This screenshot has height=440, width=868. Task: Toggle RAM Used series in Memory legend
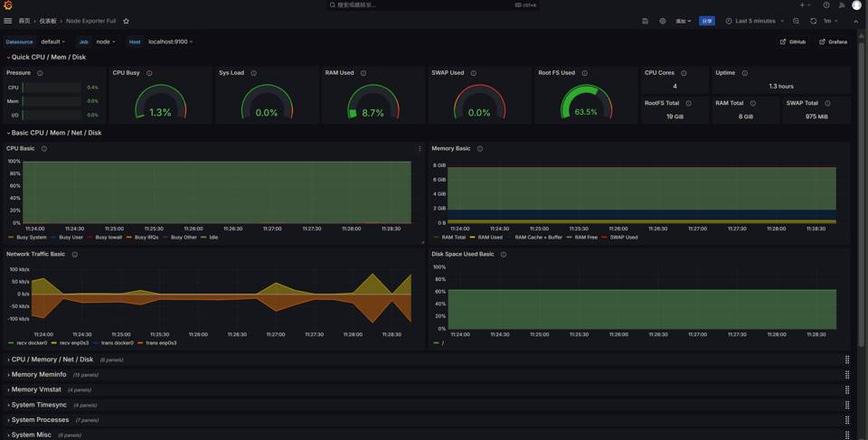489,238
